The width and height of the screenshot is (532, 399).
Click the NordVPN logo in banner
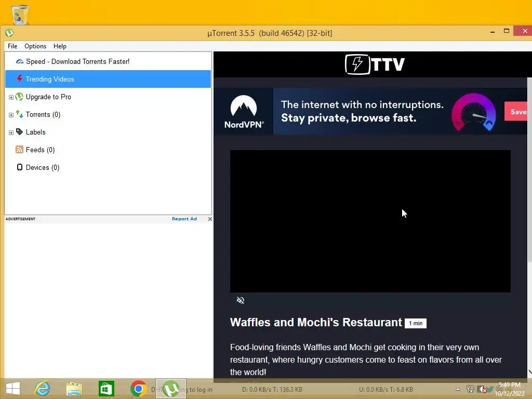coord(244,112)
